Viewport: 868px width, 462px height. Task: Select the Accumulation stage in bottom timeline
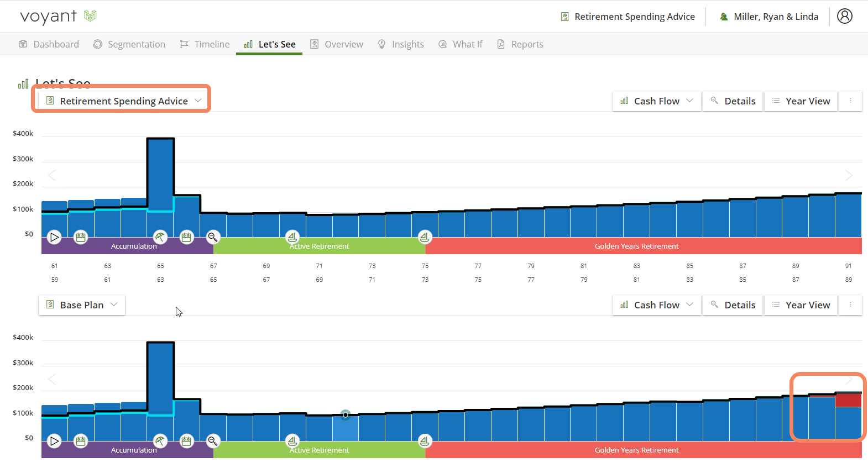pyautogui.click(x=127, y=450)
